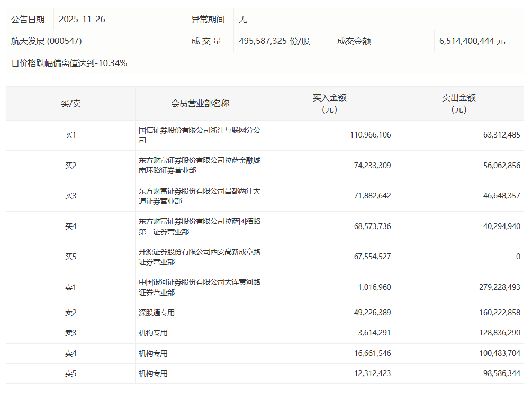Open 东方财富证券拉萨金融城南环路营业部 entry
Image resolution: width=532 pixels, height=393 pixels.
(x=199, y=166)
